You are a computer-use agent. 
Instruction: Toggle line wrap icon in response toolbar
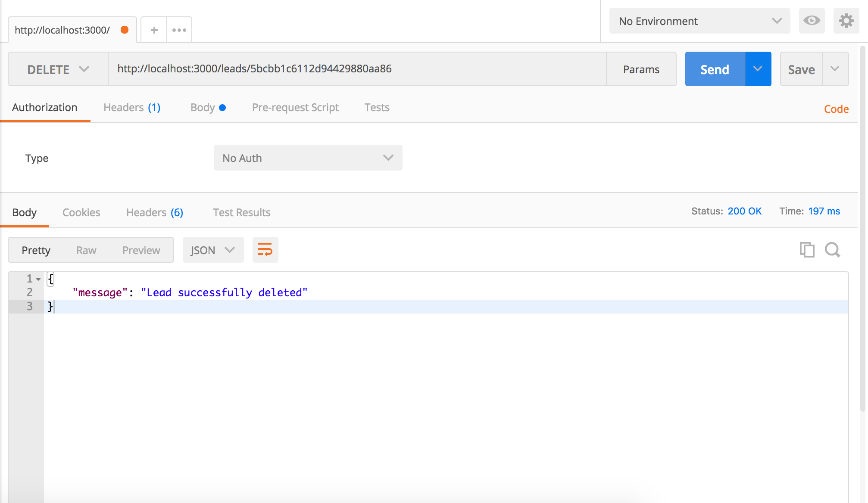[265, 250]
